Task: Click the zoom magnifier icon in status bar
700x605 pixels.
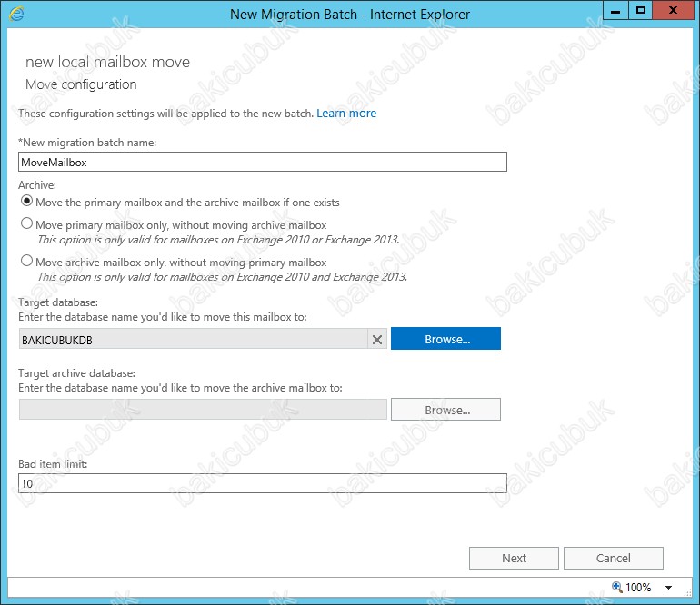Action: pos(618,587)
